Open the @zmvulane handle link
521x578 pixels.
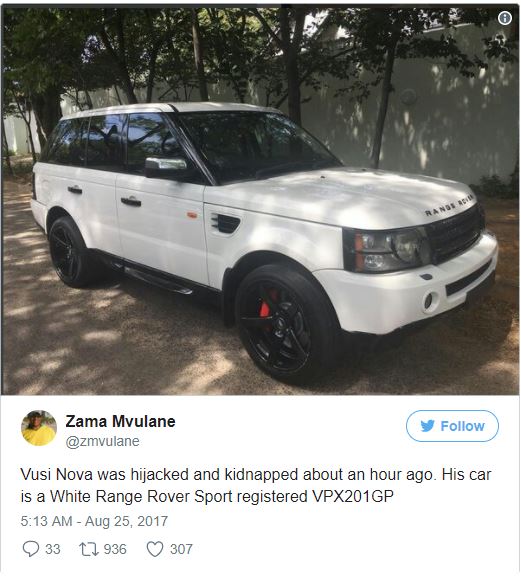(103, 441)
